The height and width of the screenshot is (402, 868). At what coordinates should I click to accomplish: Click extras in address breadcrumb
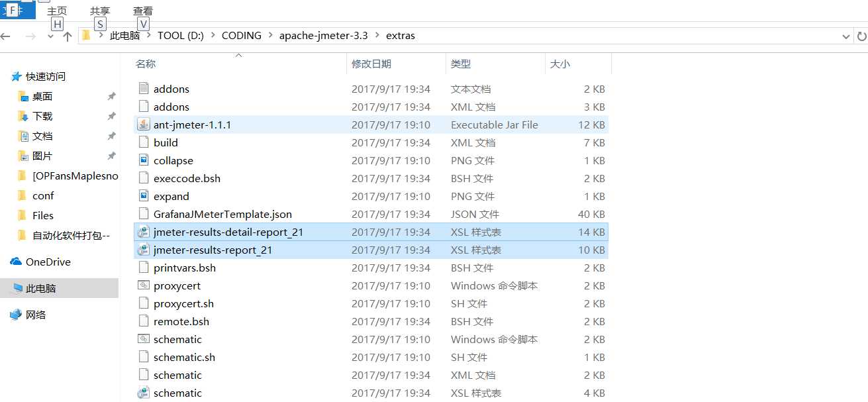point(401,36)
